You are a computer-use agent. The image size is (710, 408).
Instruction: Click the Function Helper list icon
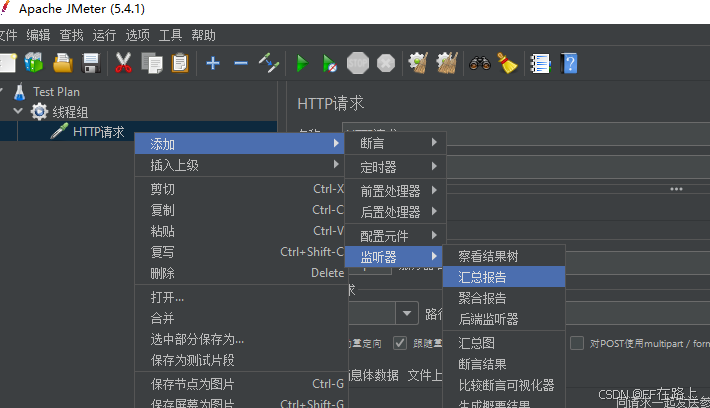(540, 63)
